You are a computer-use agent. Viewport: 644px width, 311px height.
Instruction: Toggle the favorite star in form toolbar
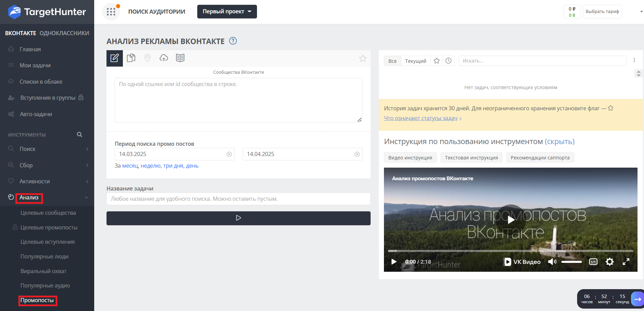pos(362,58)
